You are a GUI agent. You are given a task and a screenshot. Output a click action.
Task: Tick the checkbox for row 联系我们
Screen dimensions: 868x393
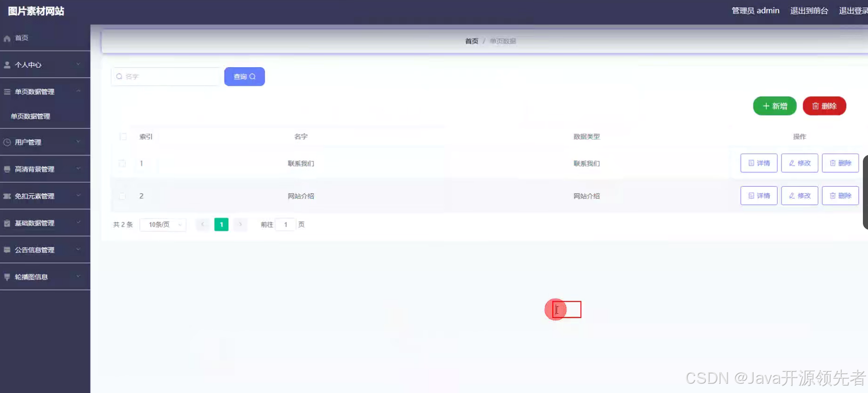[x=122, y=164]
